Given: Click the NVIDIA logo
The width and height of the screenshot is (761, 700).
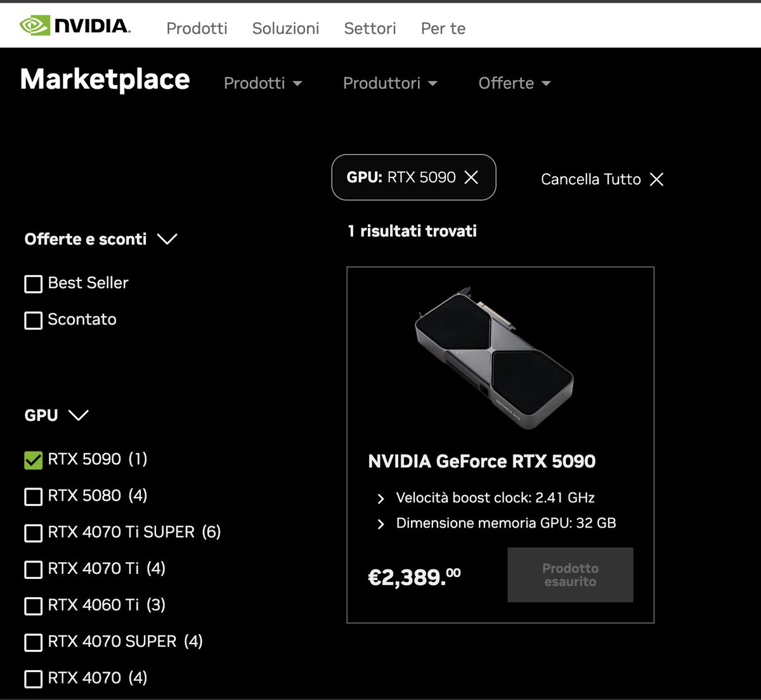Looking at the screenshot, I should click(75, 26).
